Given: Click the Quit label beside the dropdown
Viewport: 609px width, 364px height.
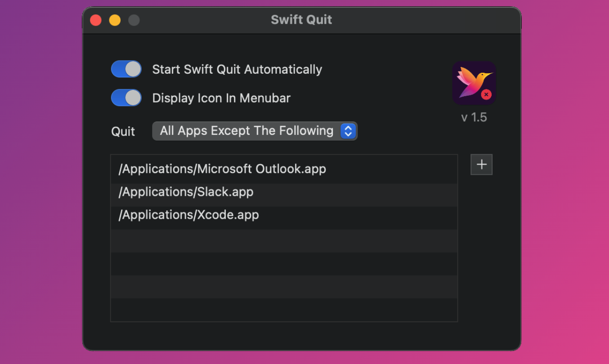Looking at the screenshot, I should [123, 132].
